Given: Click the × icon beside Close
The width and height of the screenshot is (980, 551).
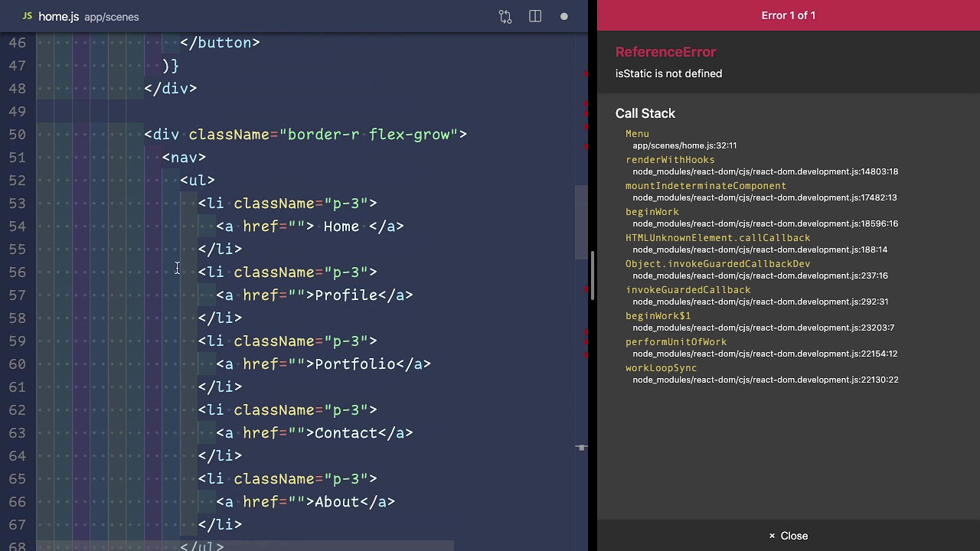Looking at the screenshot, I should tap(772, 536).
